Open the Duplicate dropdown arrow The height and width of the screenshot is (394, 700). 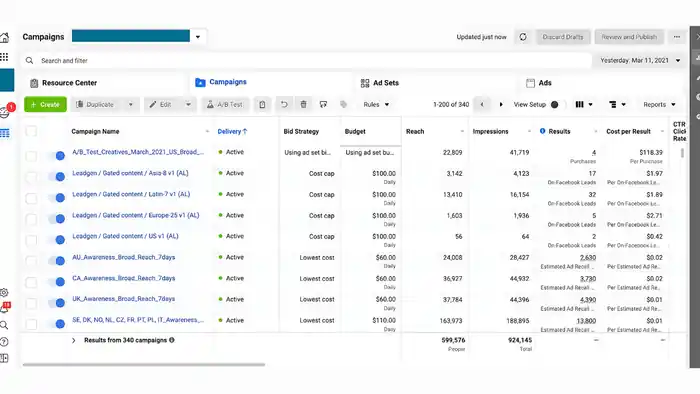click(x=131, y=104)
